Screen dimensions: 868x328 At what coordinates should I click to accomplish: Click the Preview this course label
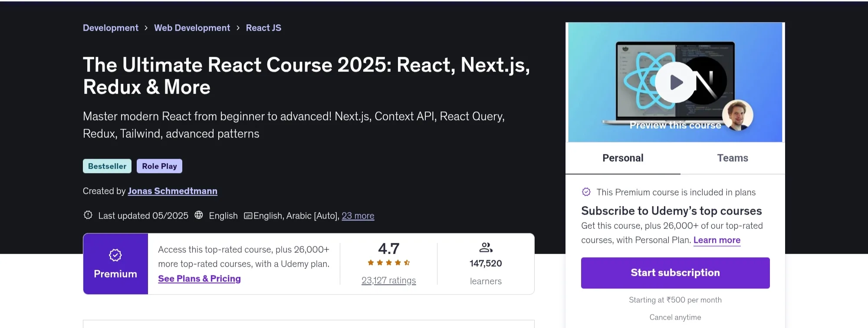675,125
